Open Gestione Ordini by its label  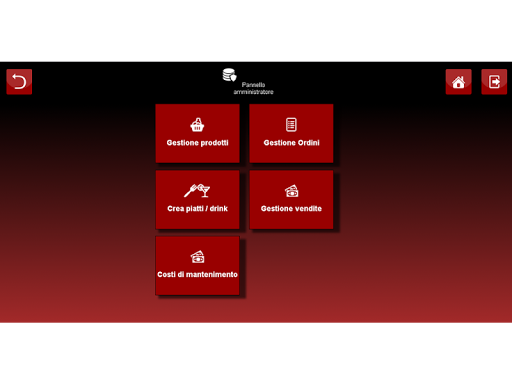[x=291, y=143]
